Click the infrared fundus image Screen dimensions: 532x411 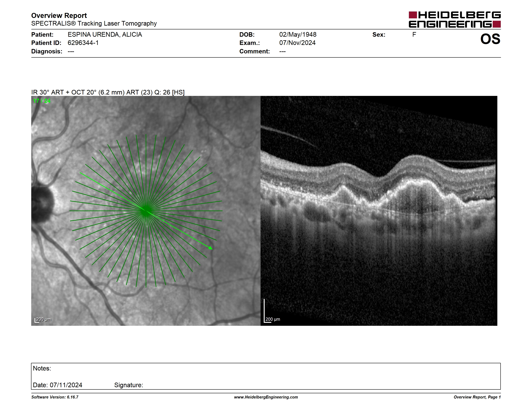(x=146, y=211)
